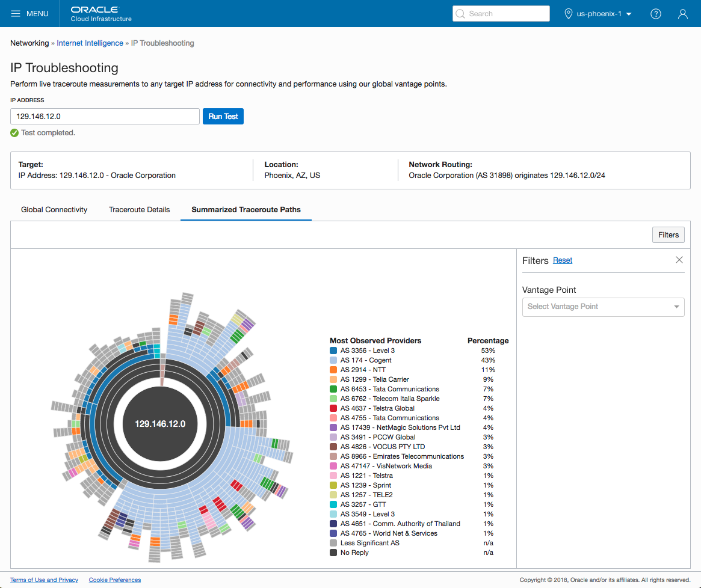Toggle the Filters button
The image size is (701, 588).
(668, 235)
